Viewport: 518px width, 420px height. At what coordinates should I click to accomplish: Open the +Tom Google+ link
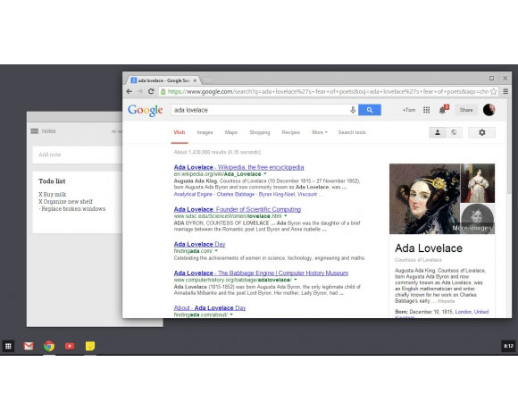coord(409,110)
